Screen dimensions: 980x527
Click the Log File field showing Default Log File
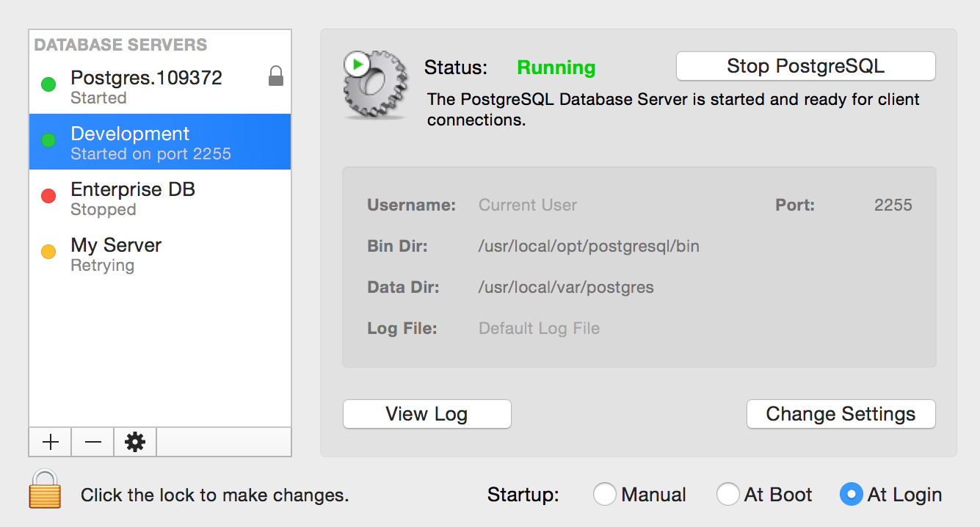click(x=539, y=328)
